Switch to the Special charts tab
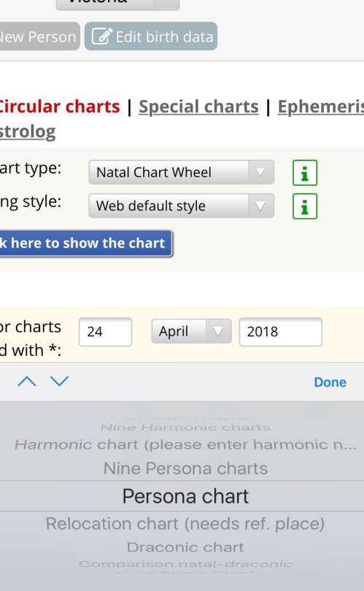 pos(198,107)
